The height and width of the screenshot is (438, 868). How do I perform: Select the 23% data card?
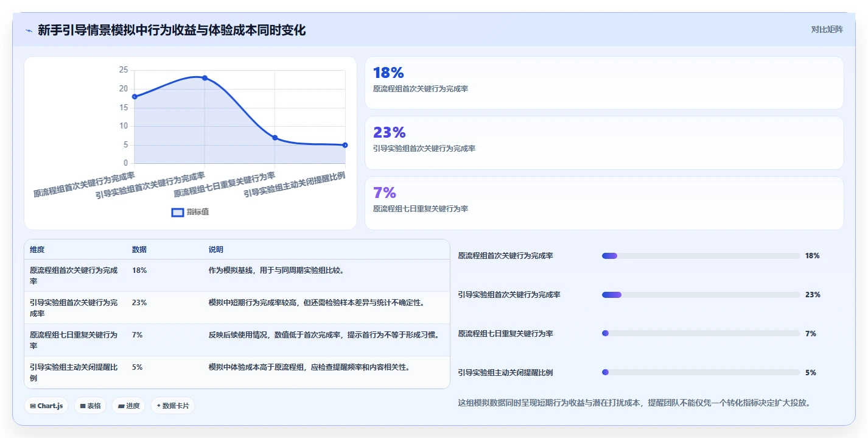click(x=604, y=143)
